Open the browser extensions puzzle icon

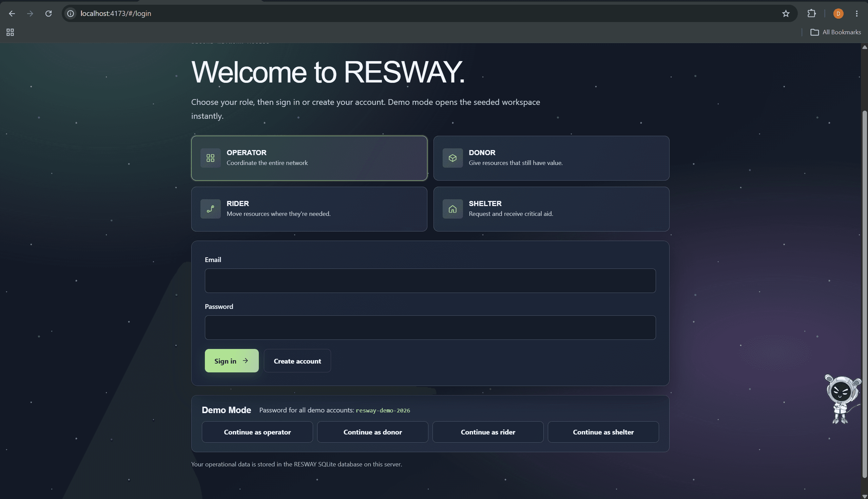(811, 13)
